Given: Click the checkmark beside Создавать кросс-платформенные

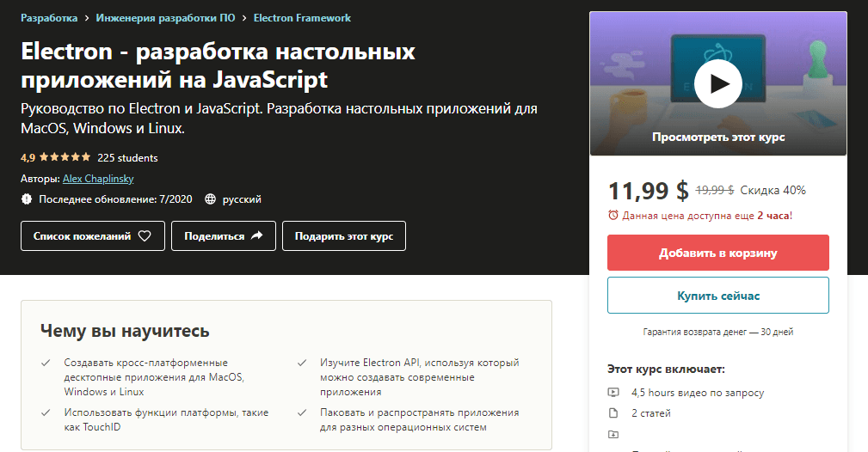Looking at the screenshot, I should click(x=46, y=363).
